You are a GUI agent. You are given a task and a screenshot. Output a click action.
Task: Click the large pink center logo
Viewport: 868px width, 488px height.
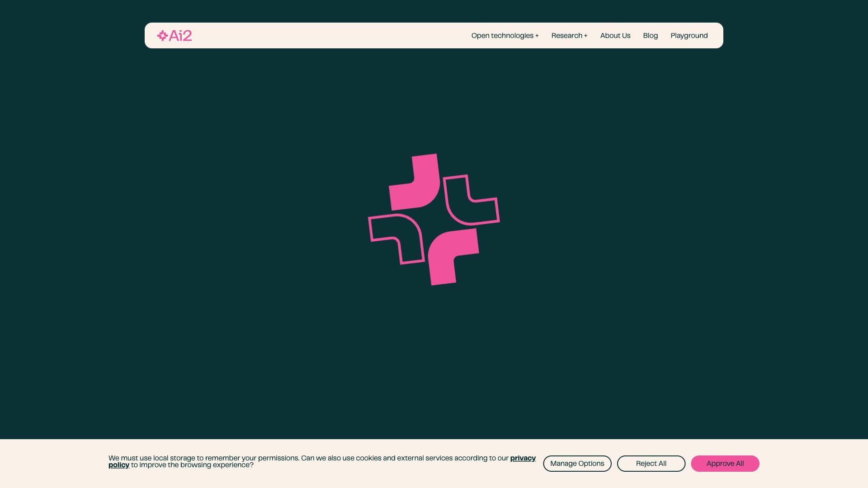(x=434, y=220)
